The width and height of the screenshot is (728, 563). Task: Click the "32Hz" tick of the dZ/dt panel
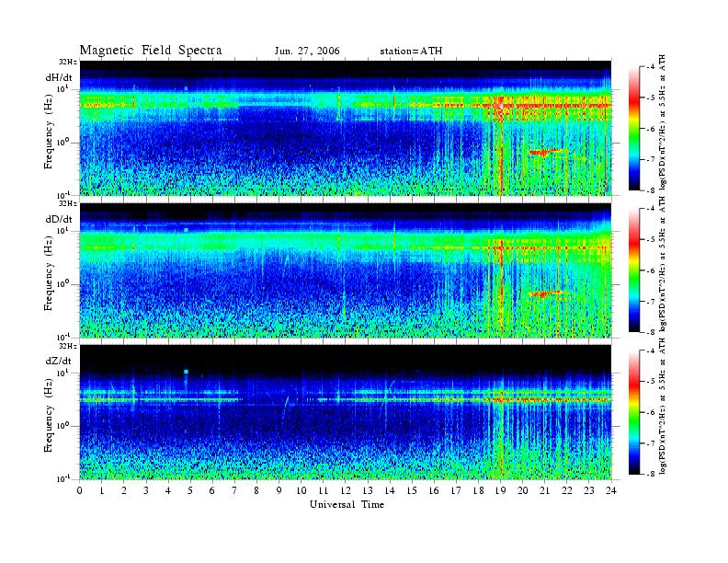(67, 346)
